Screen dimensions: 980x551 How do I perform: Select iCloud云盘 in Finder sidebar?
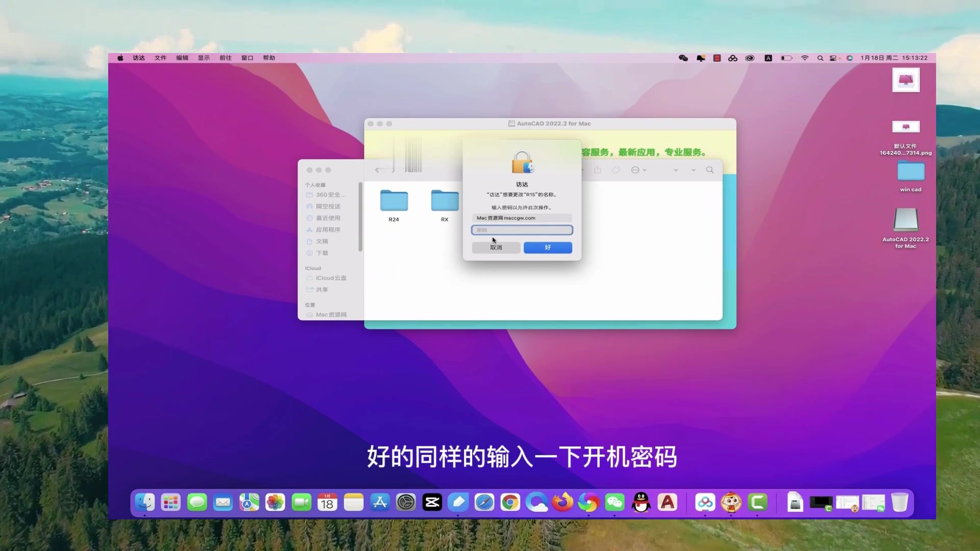(x=327, y=279)
